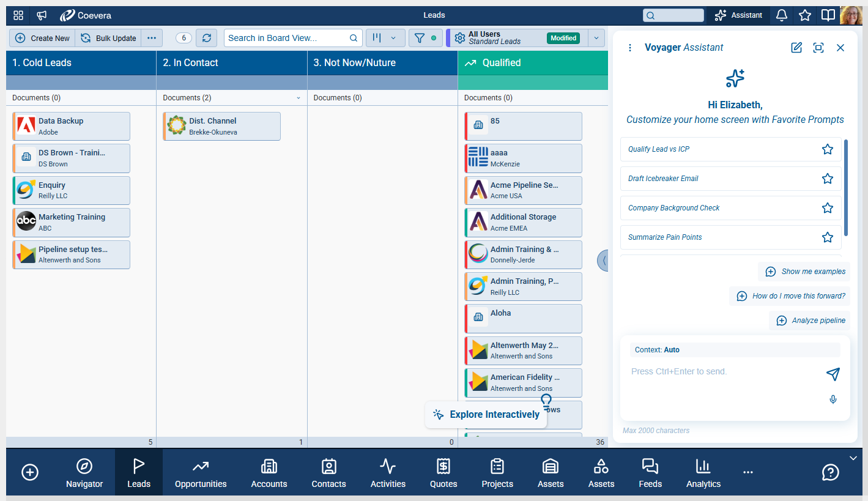Open the help book icon
The height and width of the screenshot is (501, 868).
click(x=828, y=15)
